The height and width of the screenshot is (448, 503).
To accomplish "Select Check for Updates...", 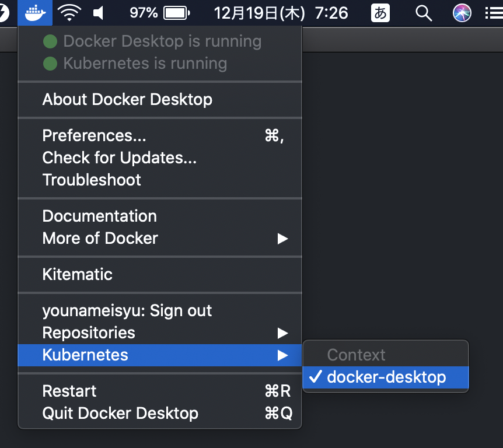I will click(160, 157).
